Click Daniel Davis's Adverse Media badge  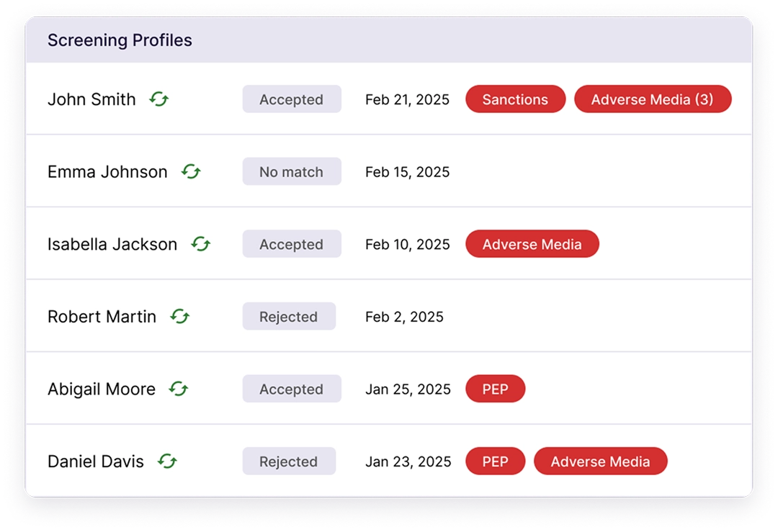[600, 461]
